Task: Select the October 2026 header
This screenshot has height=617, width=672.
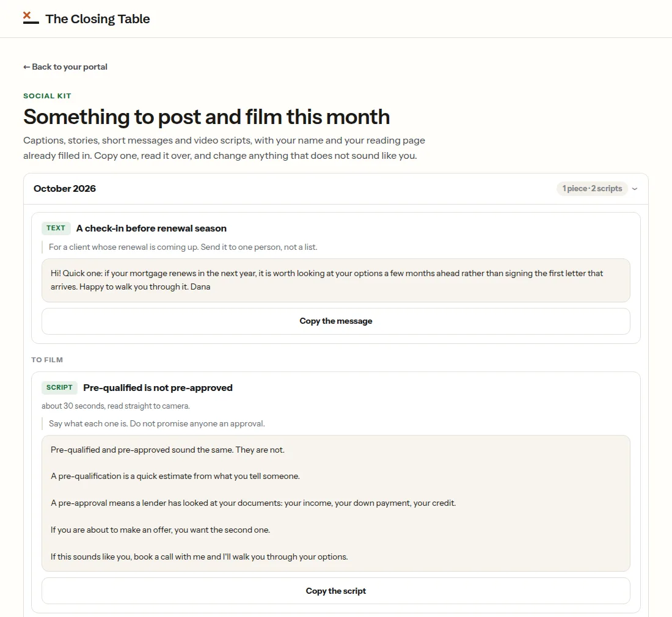Action: tap(336, 189)
